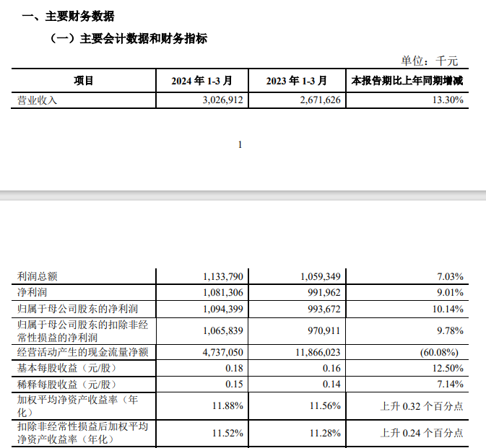
Task: Select value 1,059,349
Action: (320, 276)
